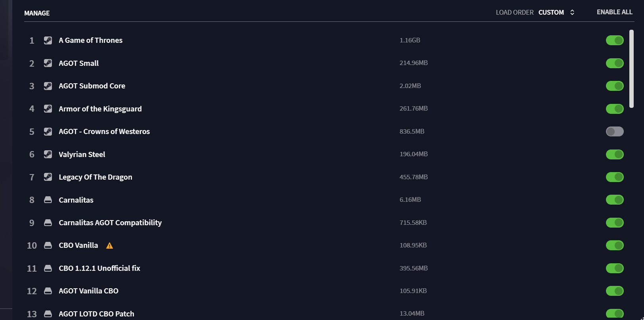Click the drive icon beside AGOT Vanilla CBO
This screenshot has width=644, height=320.
point(48,291)
